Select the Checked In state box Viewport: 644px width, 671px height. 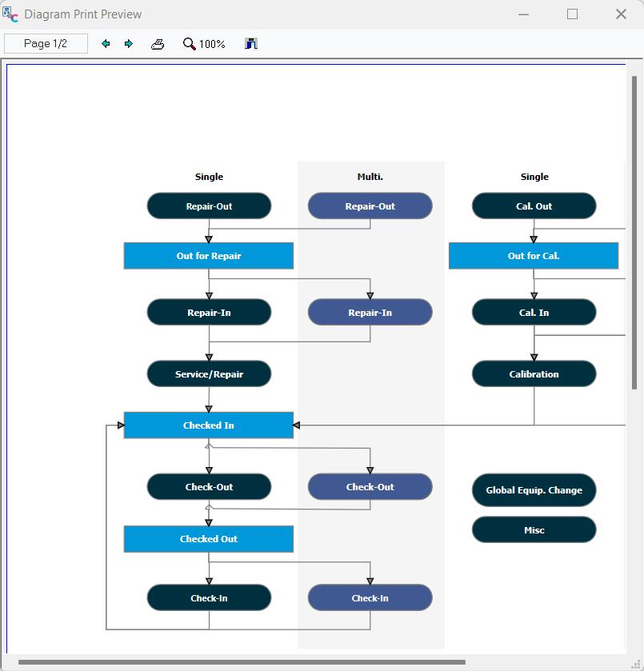(208, 425)
